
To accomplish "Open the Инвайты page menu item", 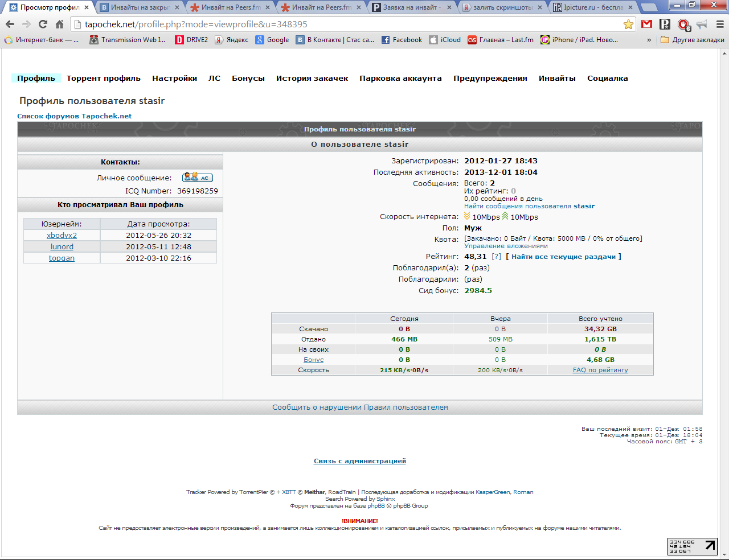I will [x=558, y=79].
